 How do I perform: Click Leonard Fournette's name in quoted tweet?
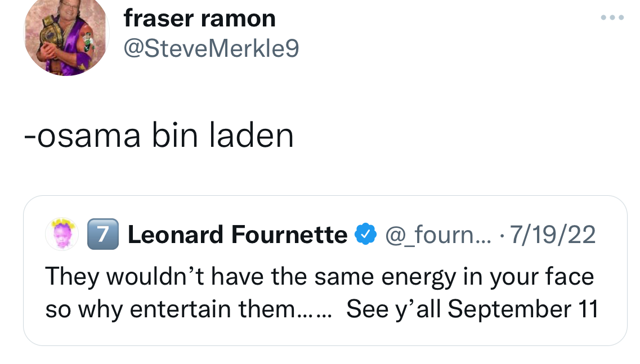(237, 235)
